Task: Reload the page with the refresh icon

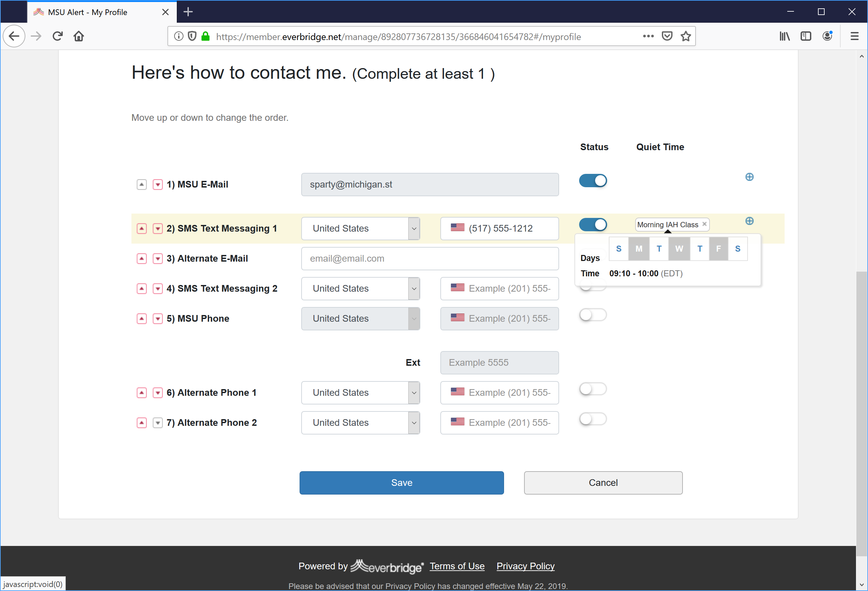Action: (57, 36)
